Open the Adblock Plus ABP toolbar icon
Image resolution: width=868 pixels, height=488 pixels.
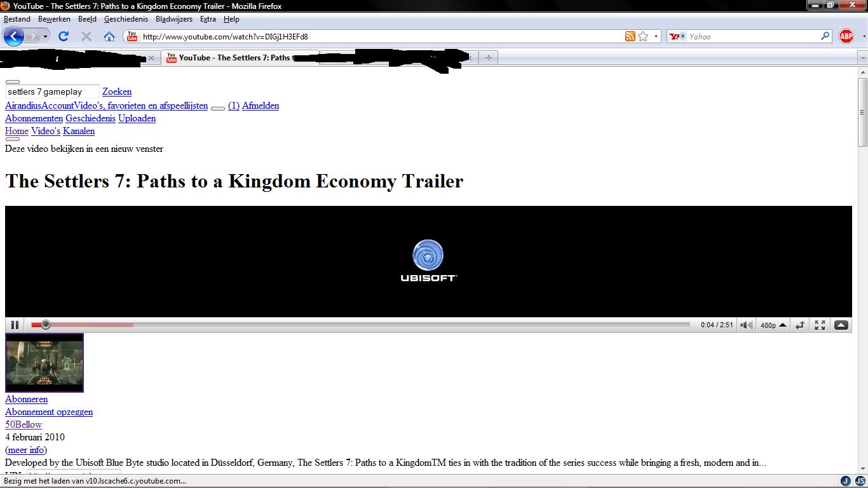[x=846, y=36]
